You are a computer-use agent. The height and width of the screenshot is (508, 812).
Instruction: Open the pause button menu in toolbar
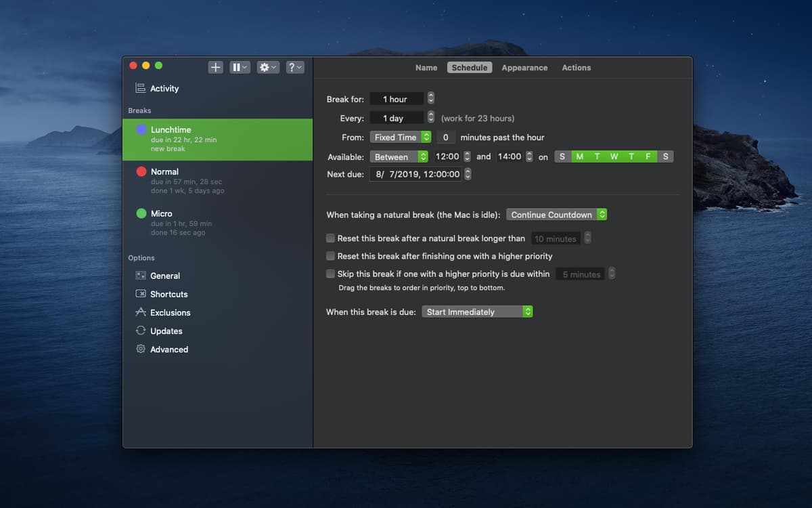click(240, 67)
